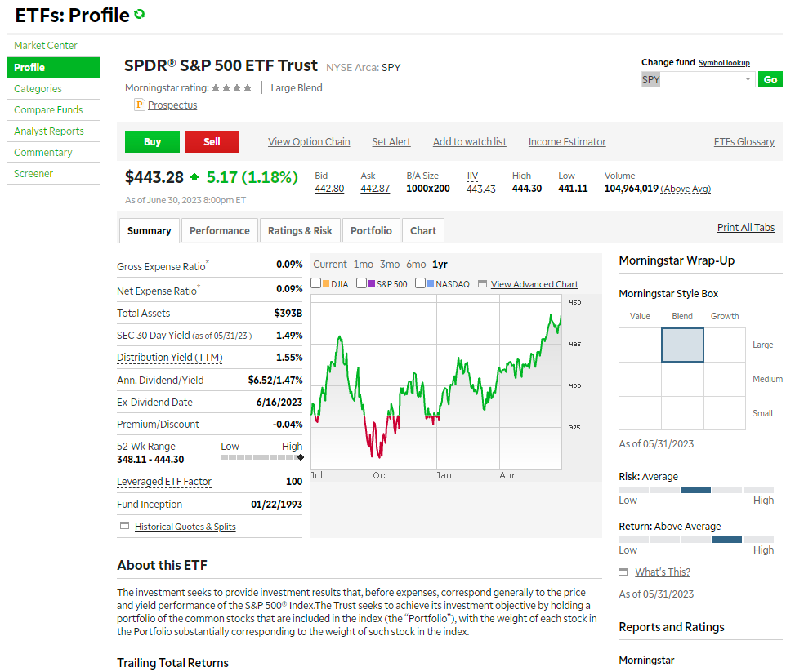
Task: Switch to the Portfolio tab
Action: (371, 230)
